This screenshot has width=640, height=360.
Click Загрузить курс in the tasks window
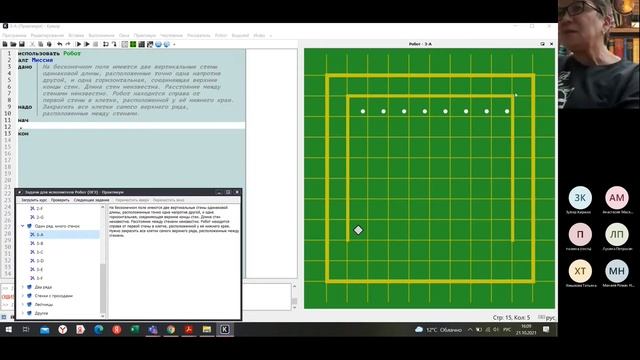pyautogui.click(x=34, y=200)
